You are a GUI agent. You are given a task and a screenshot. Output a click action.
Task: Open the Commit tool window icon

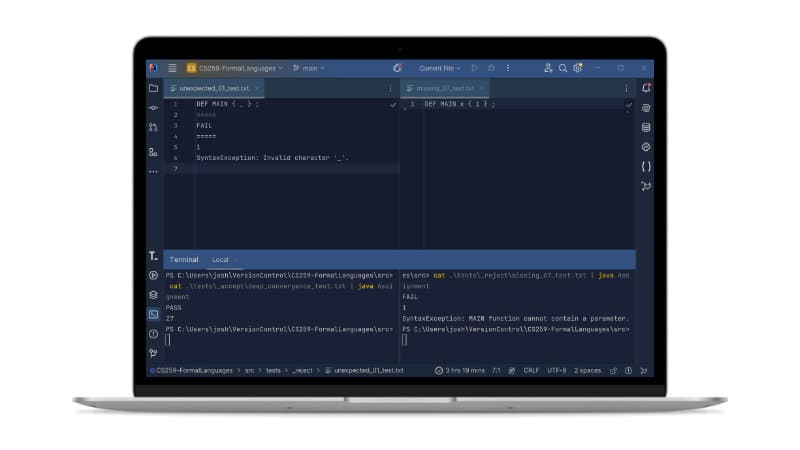(153, 108)
